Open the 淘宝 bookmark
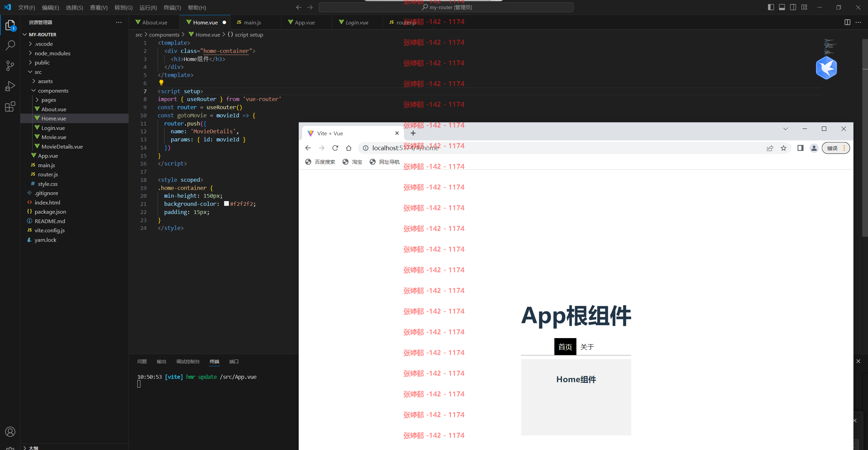 [352, 162]
